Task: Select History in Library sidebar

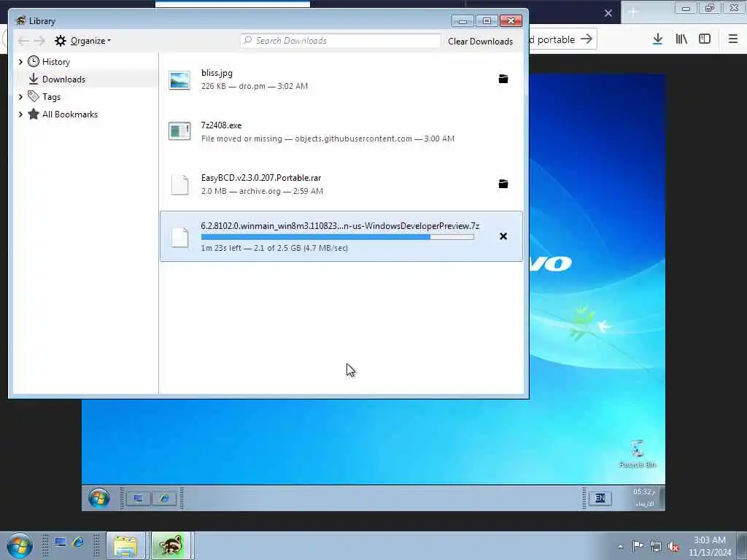Action: click(55, 61)
